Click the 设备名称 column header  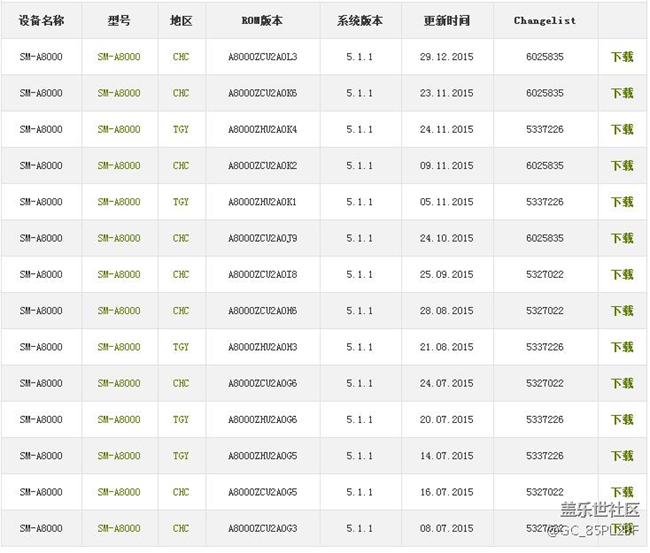pyautogui.click(x=41, y=20)
